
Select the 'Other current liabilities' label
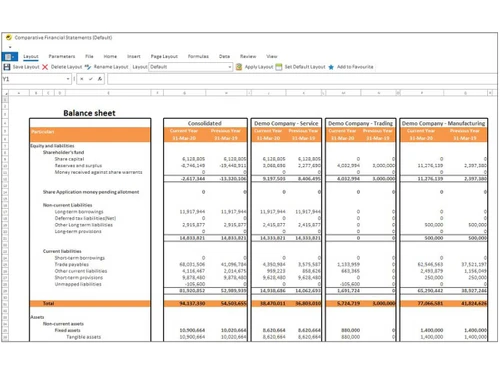81,271
